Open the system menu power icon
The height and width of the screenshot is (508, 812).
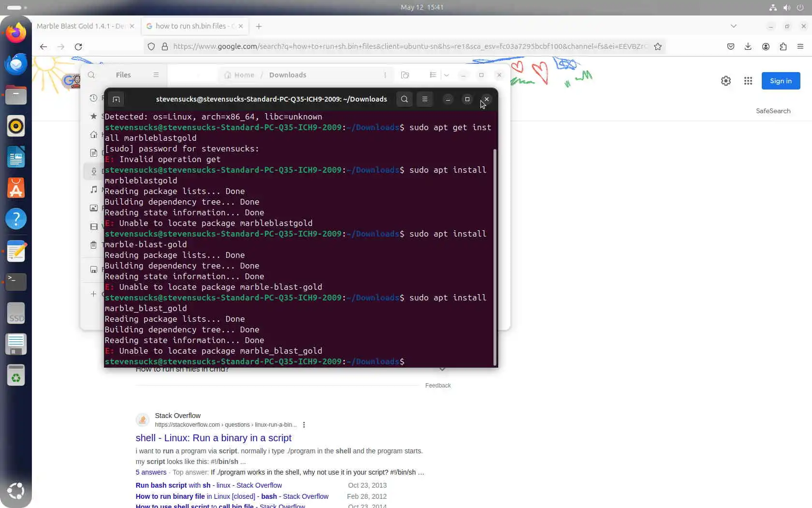tap(800, 7)
